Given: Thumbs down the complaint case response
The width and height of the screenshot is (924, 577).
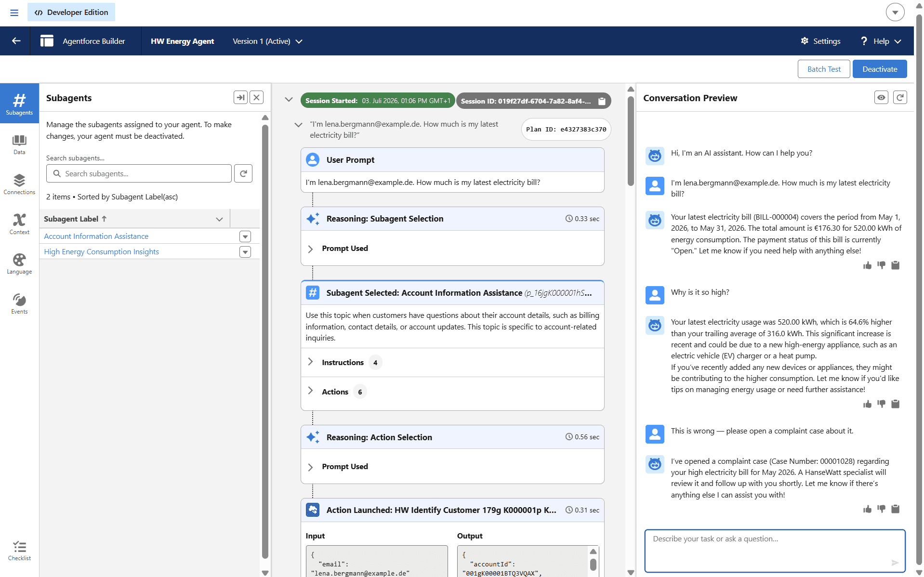Looking at the screenshot, I should [x=882, y=509].
